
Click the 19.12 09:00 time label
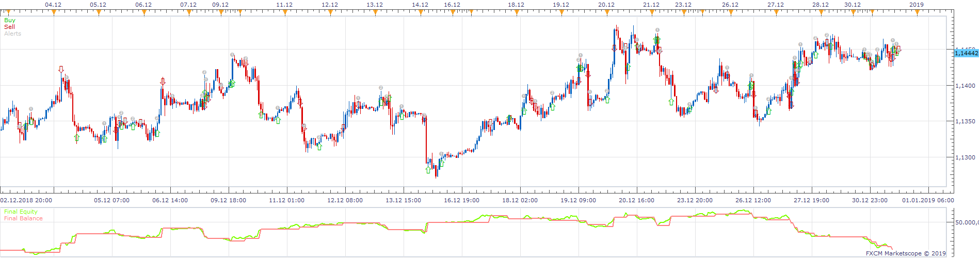(579, 200)
